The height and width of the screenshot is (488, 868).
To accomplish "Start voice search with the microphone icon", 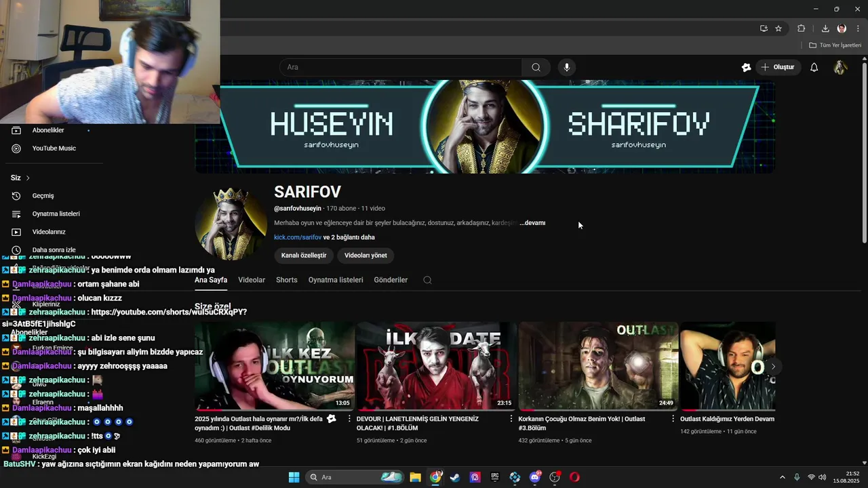I will tap(567, 67).
